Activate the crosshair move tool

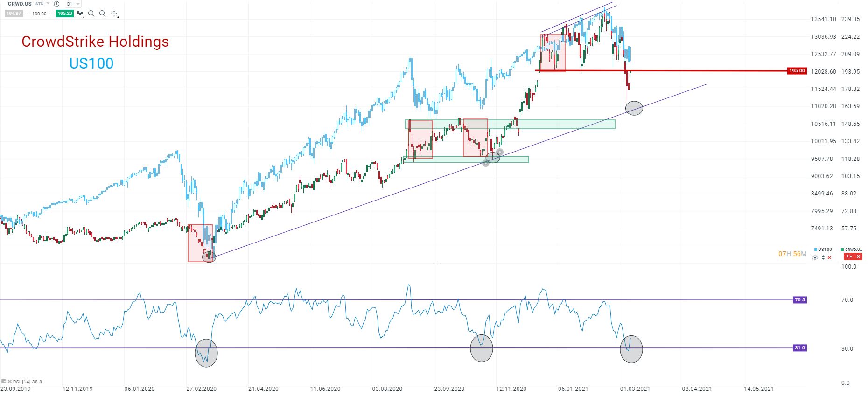(x=114, y=14)
